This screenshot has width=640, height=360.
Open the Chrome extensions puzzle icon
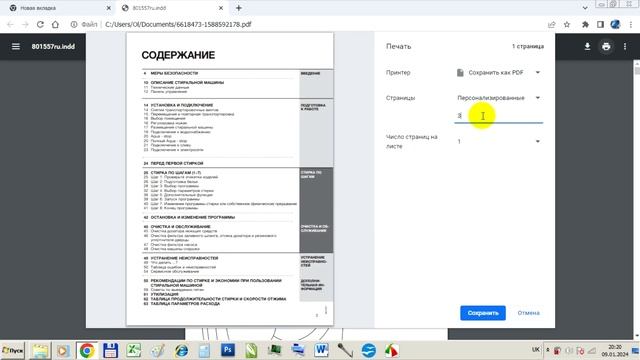(x=585, y=24)
